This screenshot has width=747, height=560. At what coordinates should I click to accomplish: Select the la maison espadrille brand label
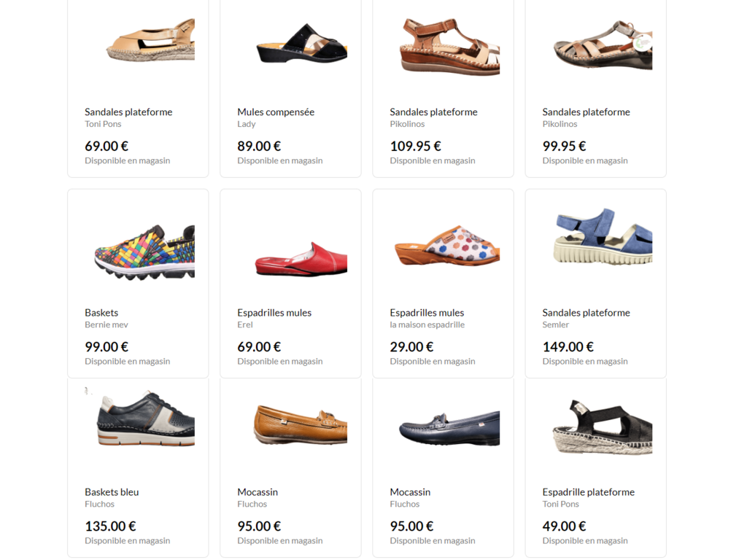pos(427,324)
